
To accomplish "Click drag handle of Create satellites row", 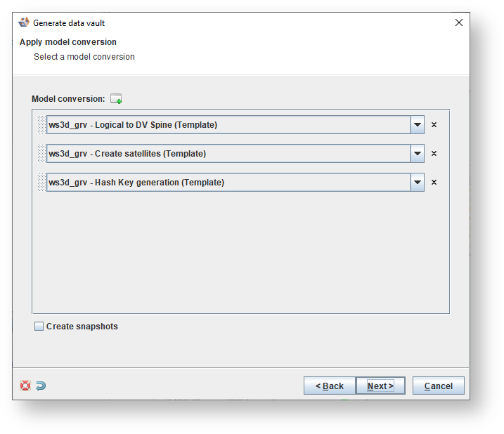I will pos(41,154).
